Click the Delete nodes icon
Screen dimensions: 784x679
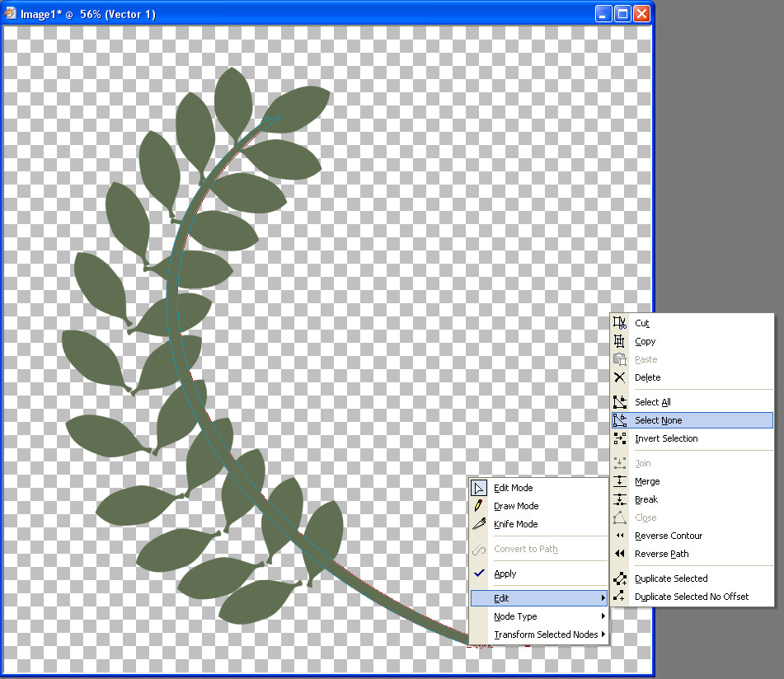[620, 377]
